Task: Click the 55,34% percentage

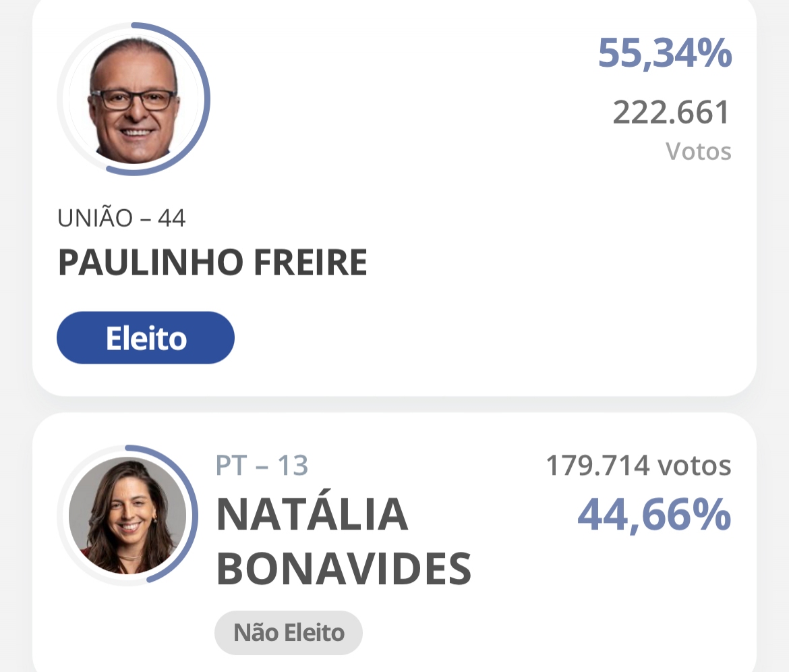Action: coord(665,53)
